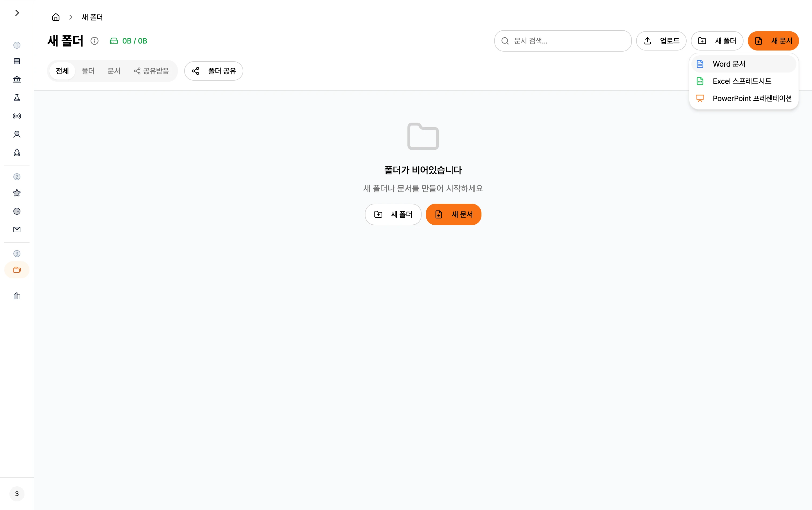This screenshot has height=510, width=812.
Task: Open the folder info icon next to title
Action: click(94, 41)
